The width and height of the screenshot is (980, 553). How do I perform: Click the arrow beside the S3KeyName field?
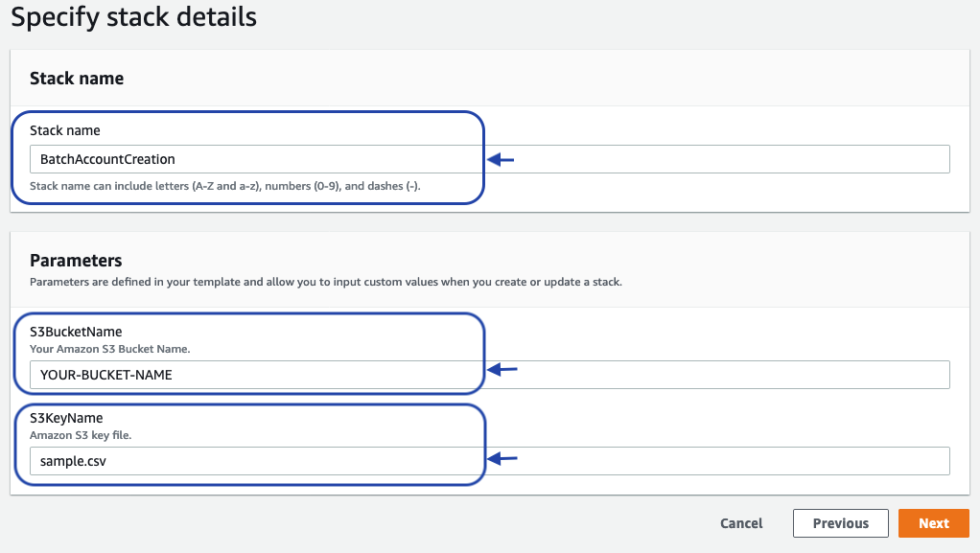tap(503, 459)
